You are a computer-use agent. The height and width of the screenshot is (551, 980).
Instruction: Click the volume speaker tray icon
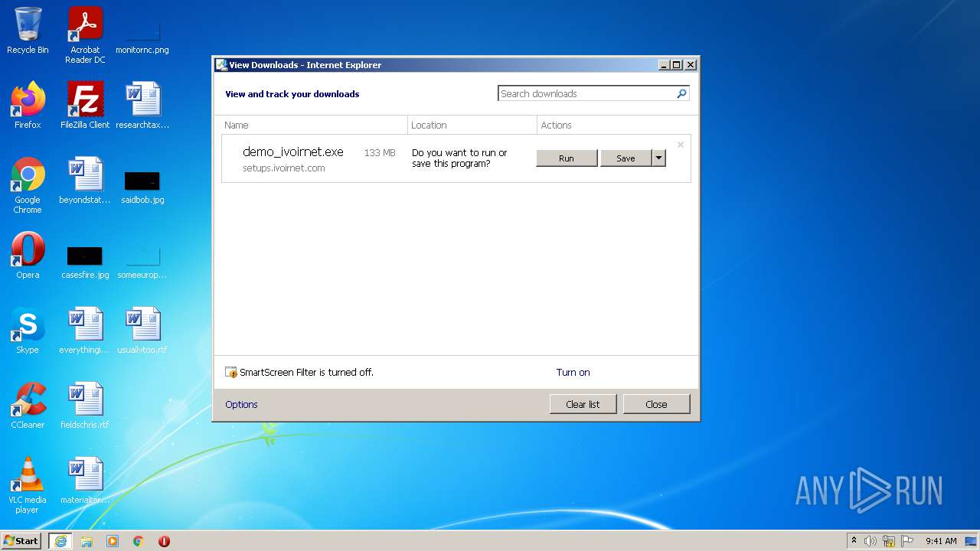(871, 541)
